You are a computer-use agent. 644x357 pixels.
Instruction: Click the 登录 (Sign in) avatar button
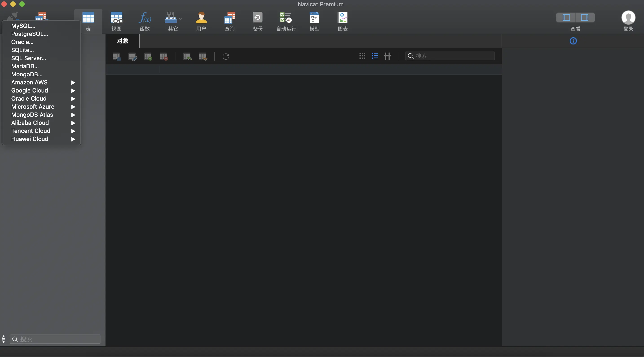click(628, 18)
